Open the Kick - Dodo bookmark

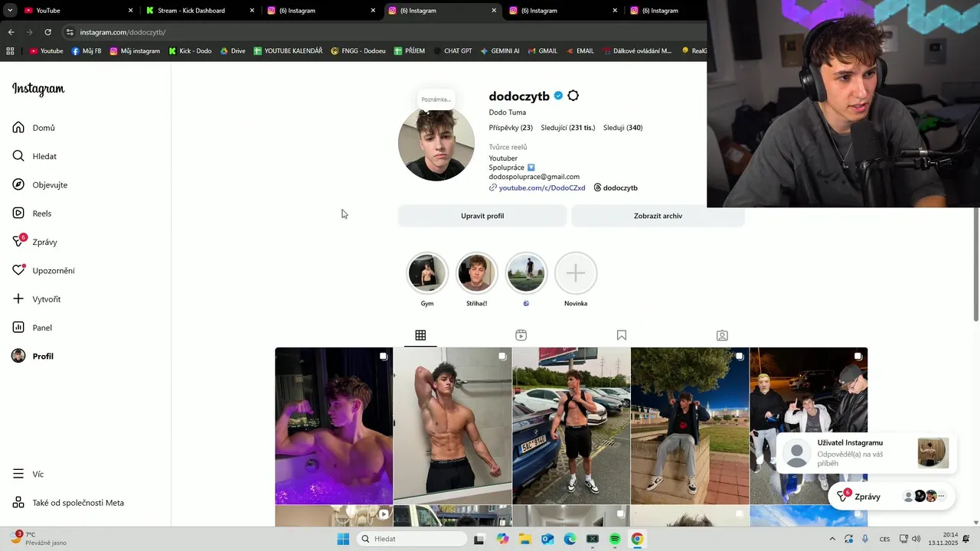pyautogui.click(x=190, y=51)
